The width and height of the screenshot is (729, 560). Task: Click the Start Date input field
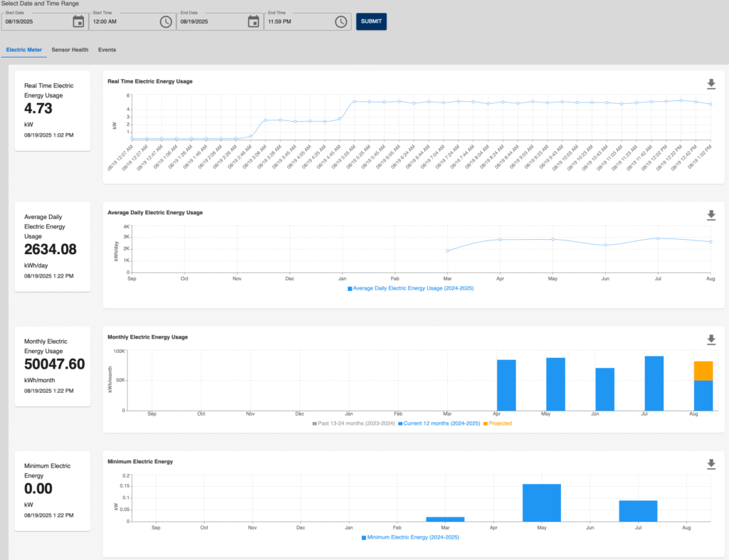pyautogui.click(x=36, y=23)
